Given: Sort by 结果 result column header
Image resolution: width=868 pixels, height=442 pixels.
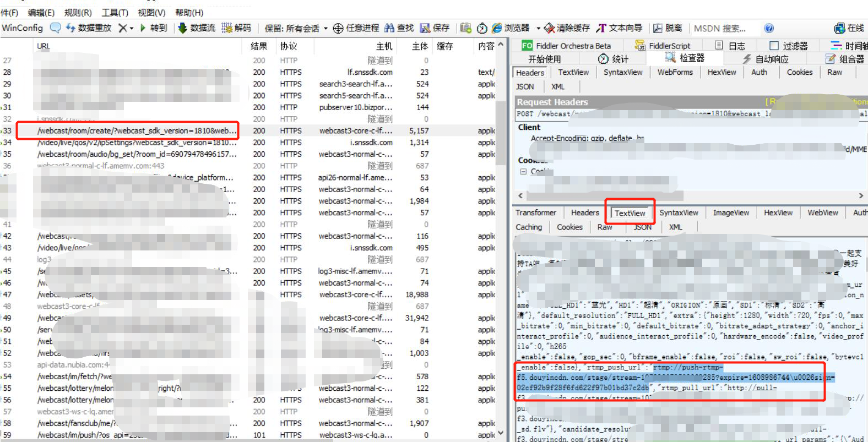Looking at the screenshot, I should click(x=259, y=46).
